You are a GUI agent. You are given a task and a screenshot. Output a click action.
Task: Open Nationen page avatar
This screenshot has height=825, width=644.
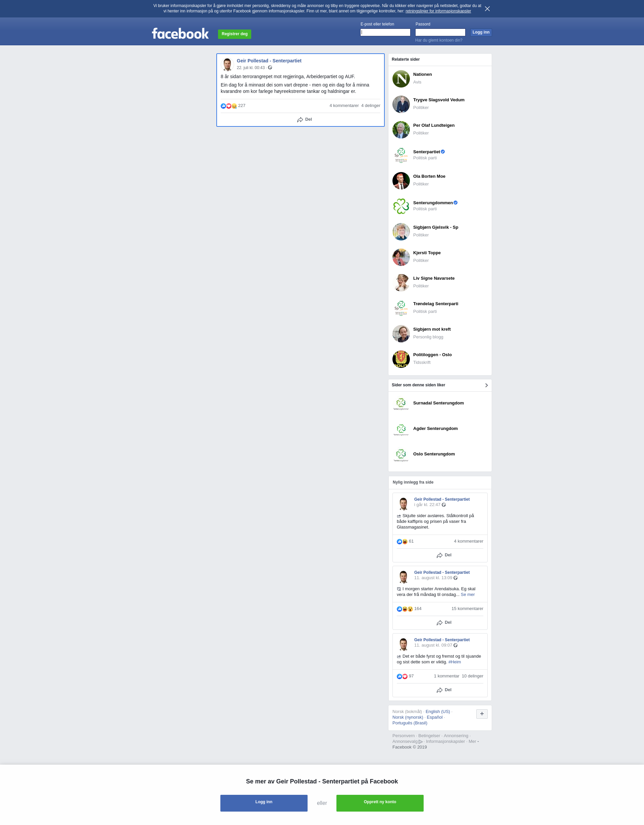(x=401, y=78)
